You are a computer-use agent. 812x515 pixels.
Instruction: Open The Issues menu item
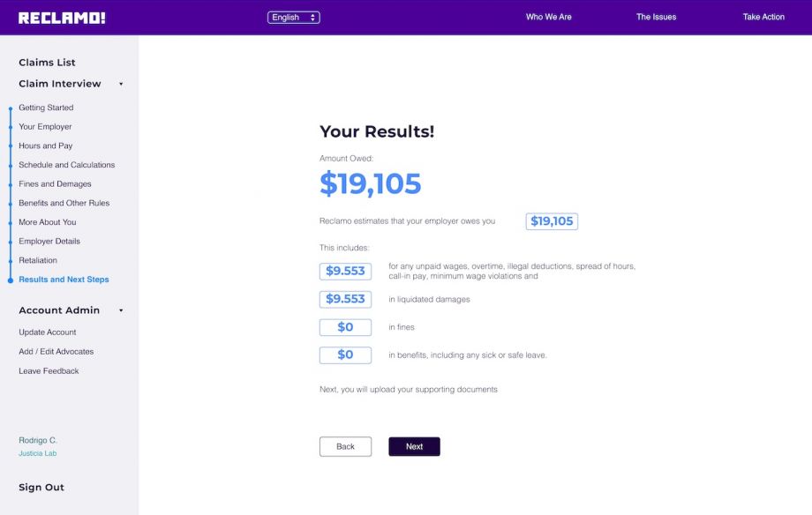[656, 17]
